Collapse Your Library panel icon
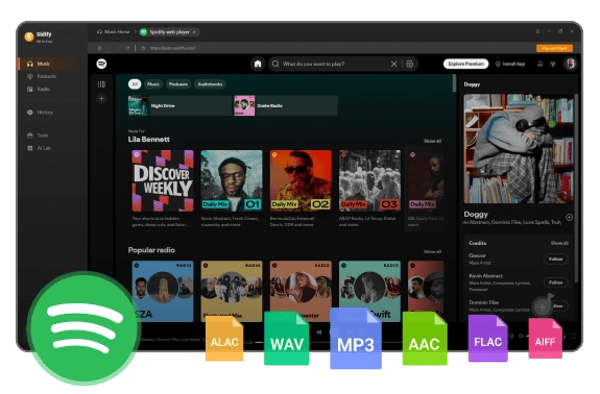The height and width of the screenshot is (394, 600). [101, 84]
